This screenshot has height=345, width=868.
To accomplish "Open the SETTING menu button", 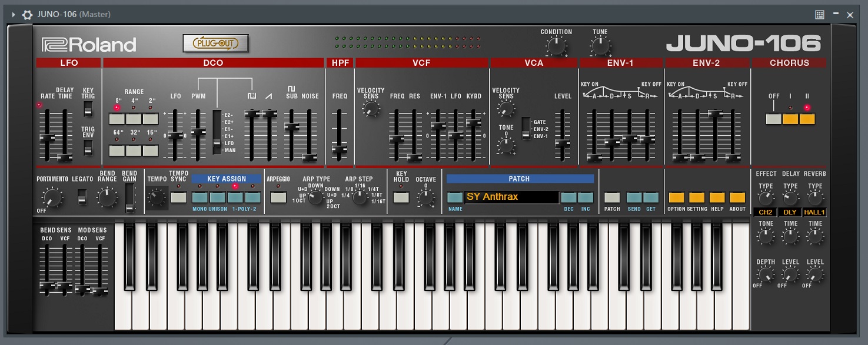I will pyautogui.click(x=697, y=197).
